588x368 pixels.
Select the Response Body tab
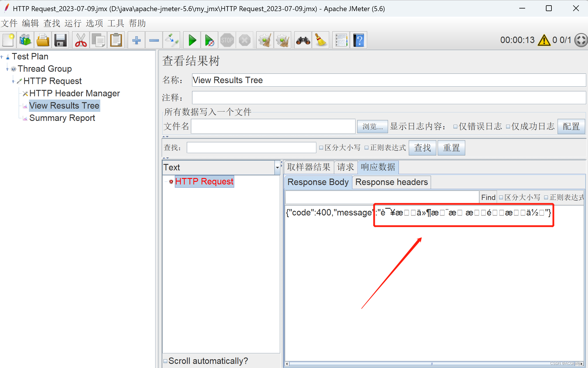(x=318, y=182)
